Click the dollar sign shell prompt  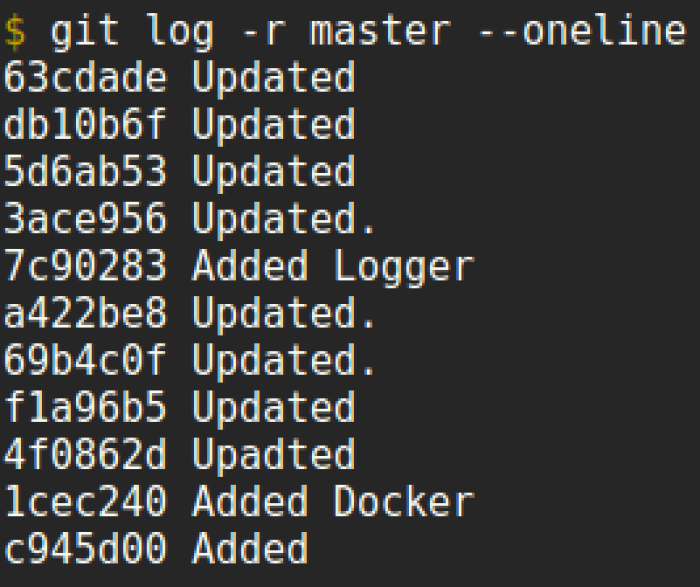[x=15, y=31]
